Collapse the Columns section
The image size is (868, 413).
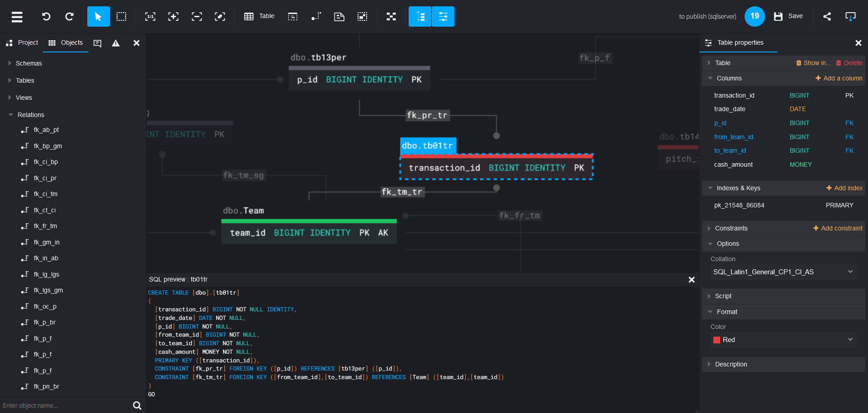[711, 78]
